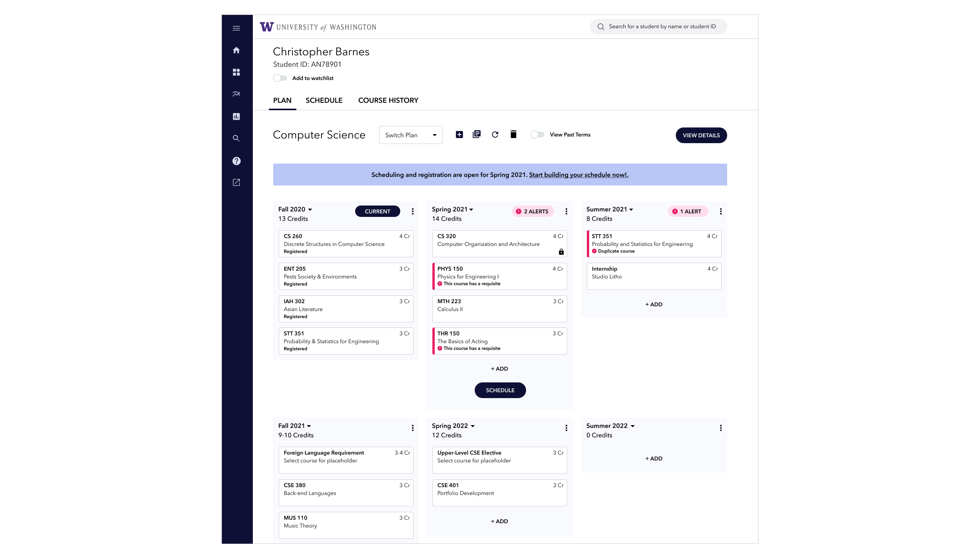This screenshot has width=980, height=544.
Task: Open the help question mark icon
Action: click(236, 161)
